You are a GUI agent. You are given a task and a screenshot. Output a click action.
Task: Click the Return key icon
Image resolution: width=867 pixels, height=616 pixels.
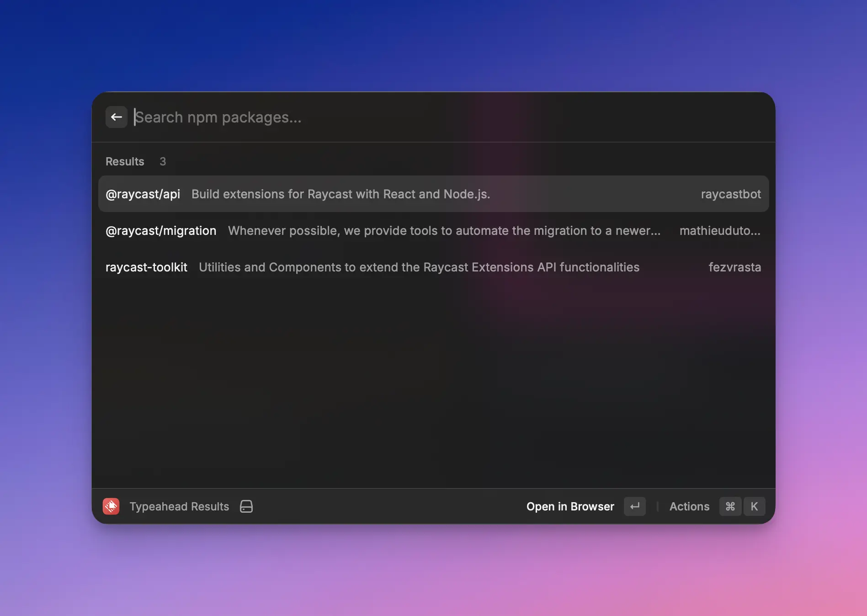point(634,506)
